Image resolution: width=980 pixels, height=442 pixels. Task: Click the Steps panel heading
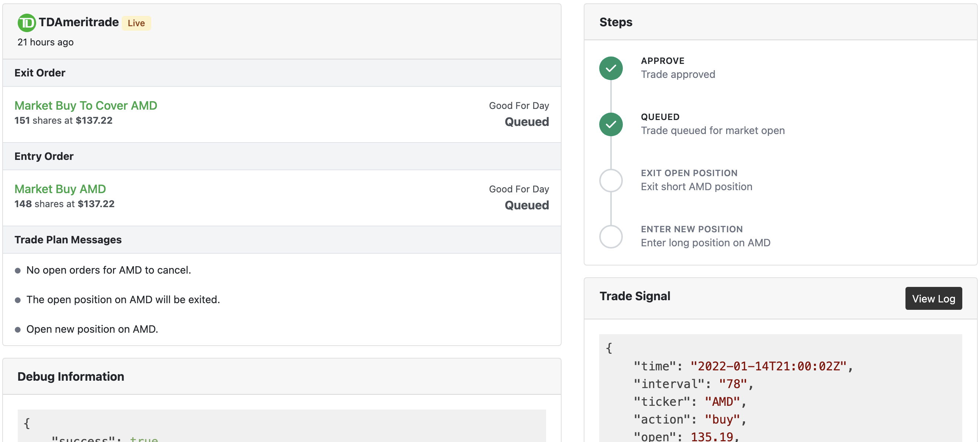coord(615,22)
